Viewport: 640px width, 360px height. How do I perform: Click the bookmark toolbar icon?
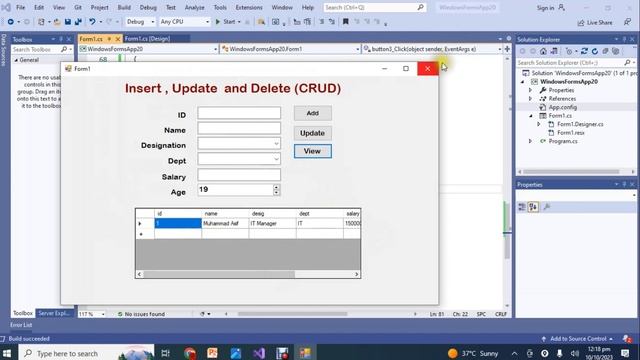[x=346, y=22]
